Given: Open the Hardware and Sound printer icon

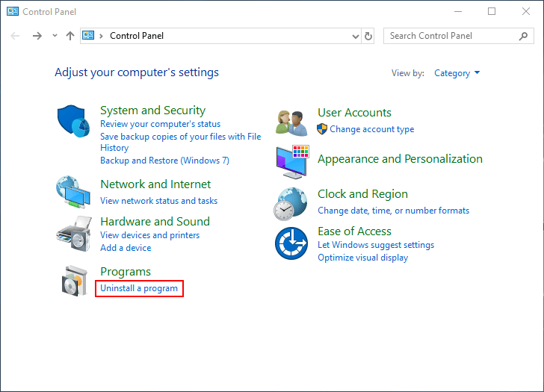Looking at the screenshot, I should click(74, 234).
